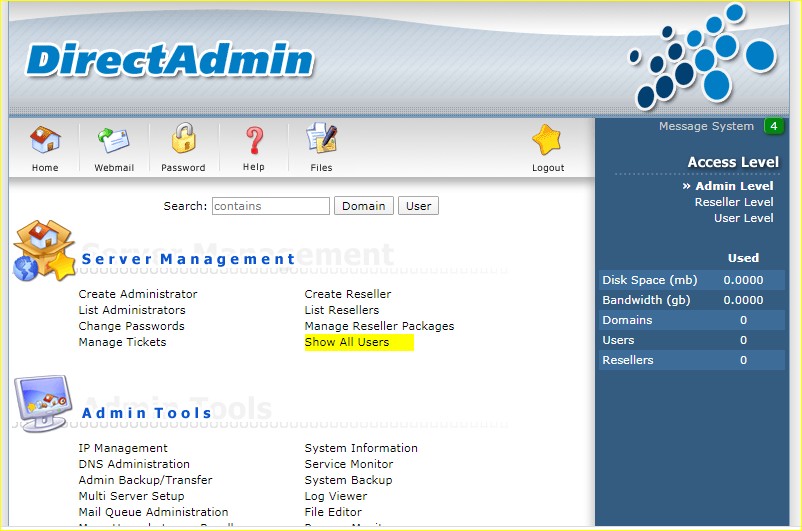Viewport: 802px width, 531px height.
Task: Go to Manage Reseller Packages
Action: click(379, 326)
